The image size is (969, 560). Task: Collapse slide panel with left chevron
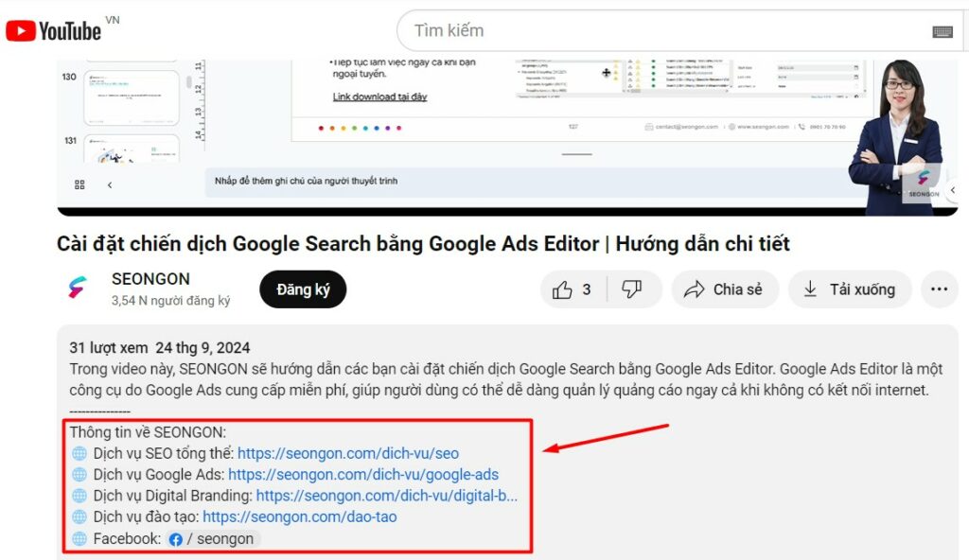pyautogui.click(x=110, y=184)
